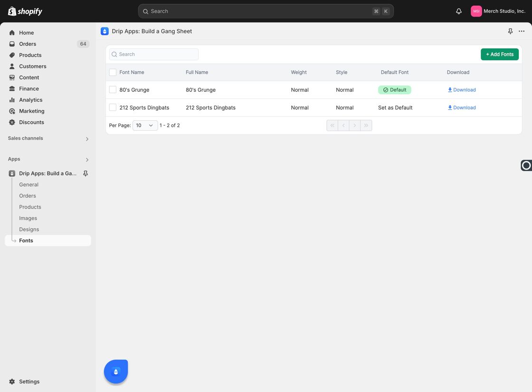The width and height of the screenshot is (532, 392).
Task: Focus the top Shopify search bar
Action: pyautogui.click(x=266, y=11)
